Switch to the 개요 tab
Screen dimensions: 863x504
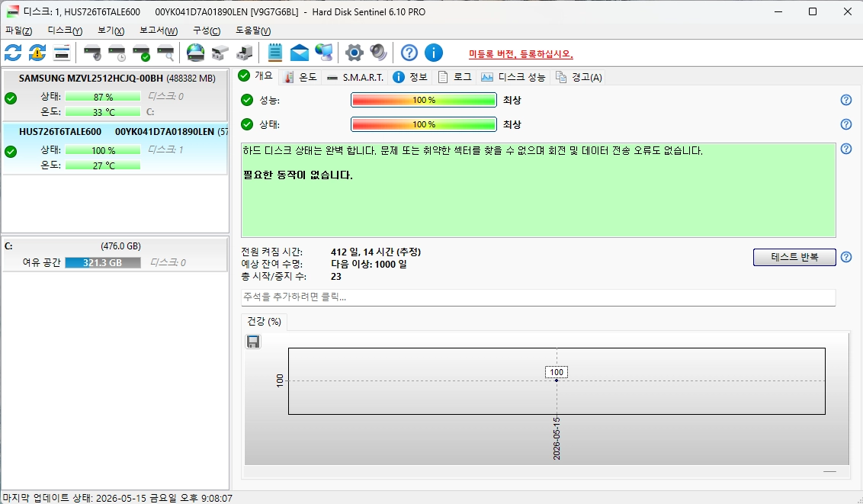click(x=256, y=76)
